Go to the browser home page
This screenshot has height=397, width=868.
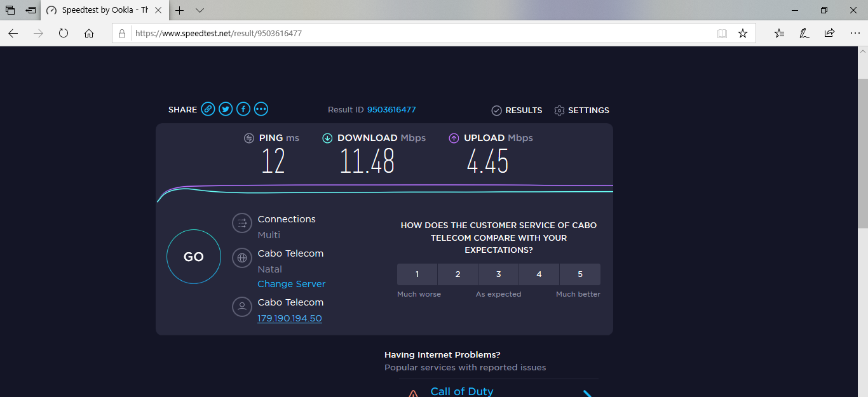tap(89, 33)
